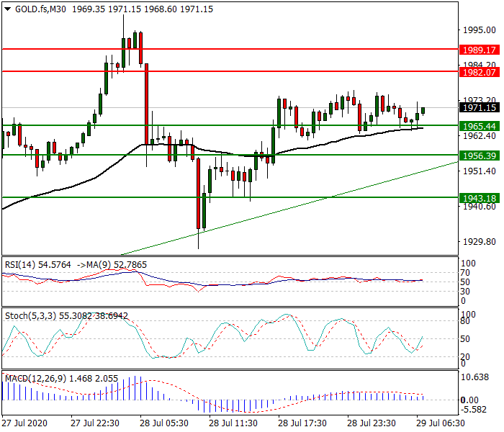Click the 27 Jul 22:30 time label
The image size is (504, 432).
click(95, 423)
